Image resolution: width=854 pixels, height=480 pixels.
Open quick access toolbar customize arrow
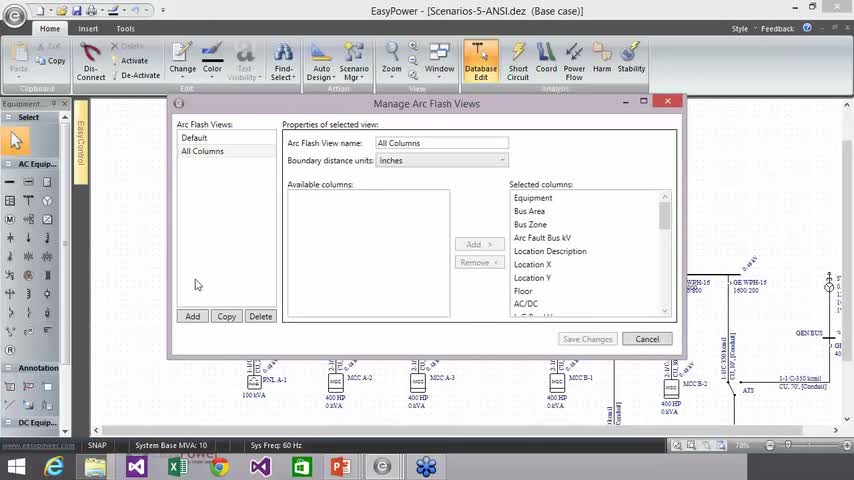tap(163, 10)
